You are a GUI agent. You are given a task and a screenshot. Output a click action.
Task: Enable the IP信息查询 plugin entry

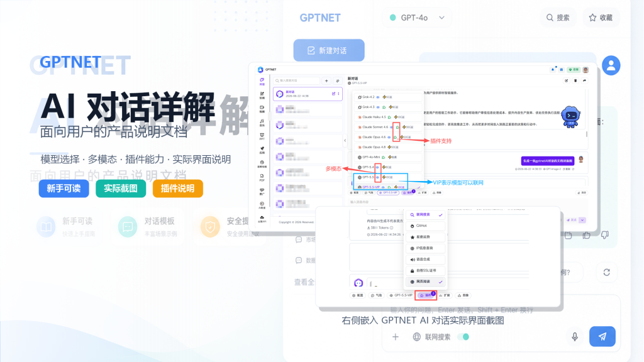[x=426, y=248]
